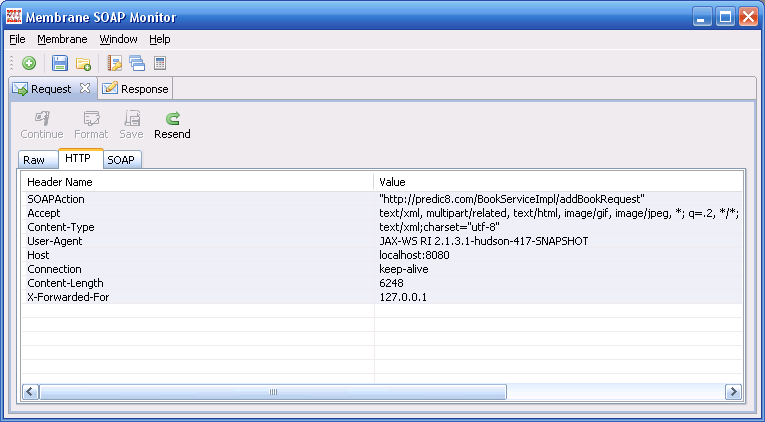Click the horizontal scrollbar left arrow
Screen dimensions: 765x422
31,391
